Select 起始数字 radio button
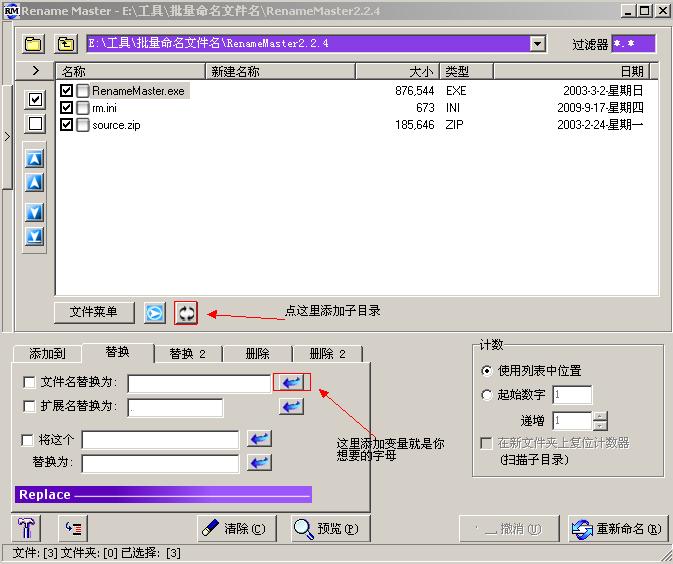The height and width of the screenshot is (564, 673). (486, 394)
